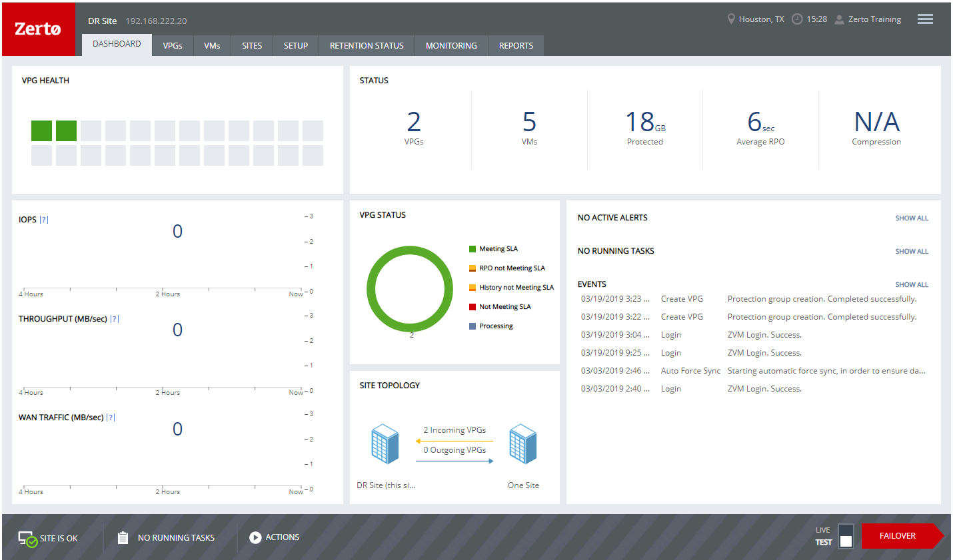Click the Zerto logo
The width and height of the screenshot is (953, 560).
(x=38, y=29)
